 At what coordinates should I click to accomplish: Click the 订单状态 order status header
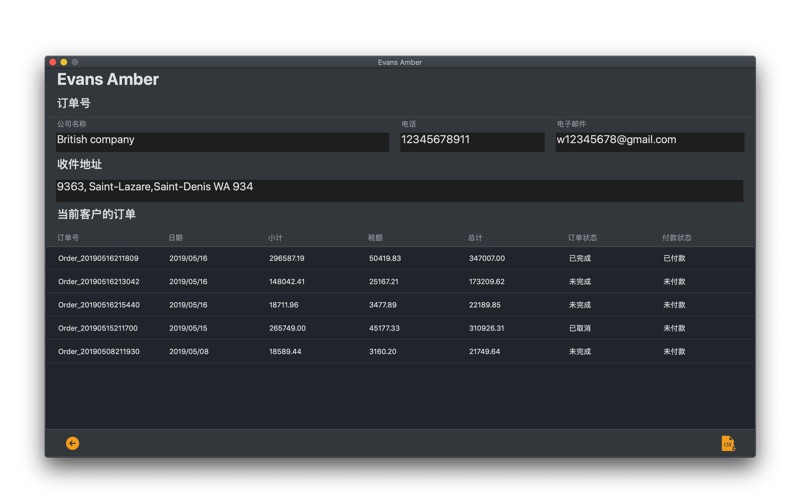point(582,238)
